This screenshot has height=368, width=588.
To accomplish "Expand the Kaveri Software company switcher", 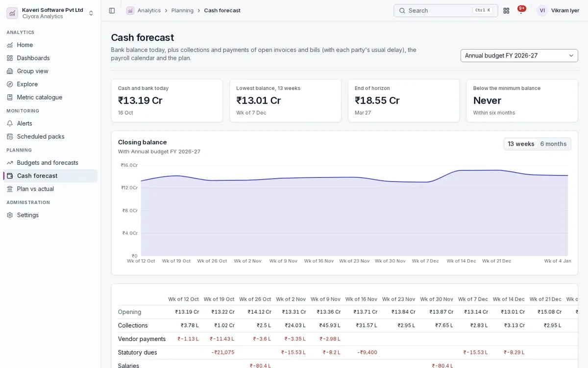I will (91, 13).
